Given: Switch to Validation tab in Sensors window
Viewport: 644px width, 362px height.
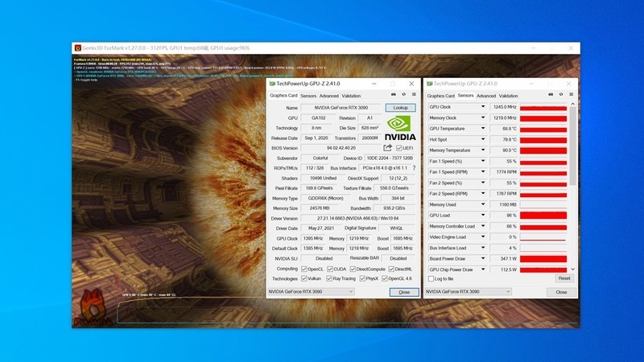Looking at the screenshot, I should pyautogui.click(x=509, y=96).
